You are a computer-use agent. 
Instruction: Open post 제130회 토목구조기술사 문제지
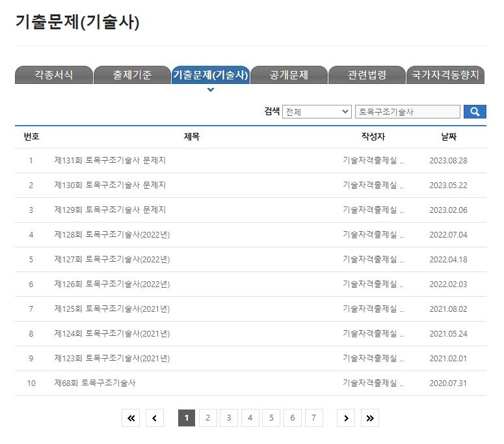tap(110, 185)
